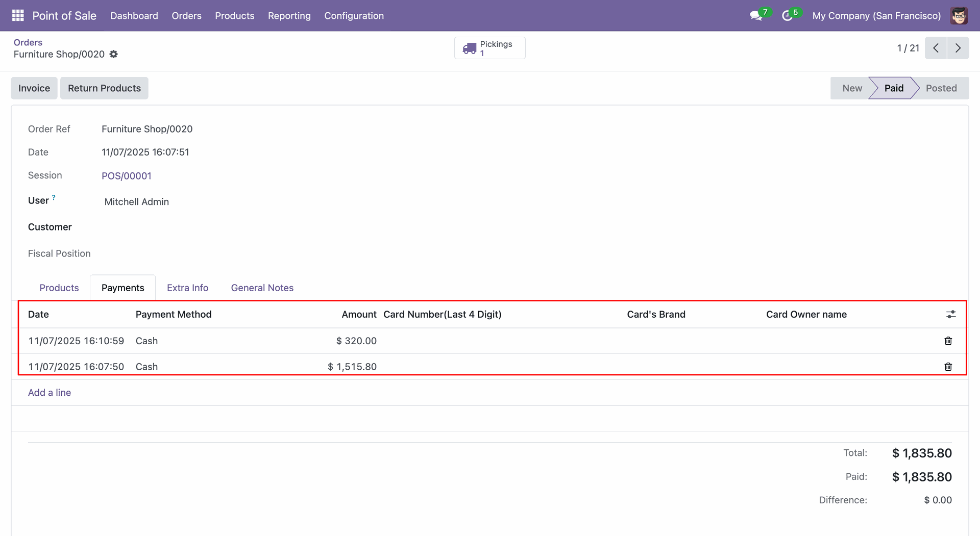Click the Invoice button
980x536 pixels.
point(34,88)
